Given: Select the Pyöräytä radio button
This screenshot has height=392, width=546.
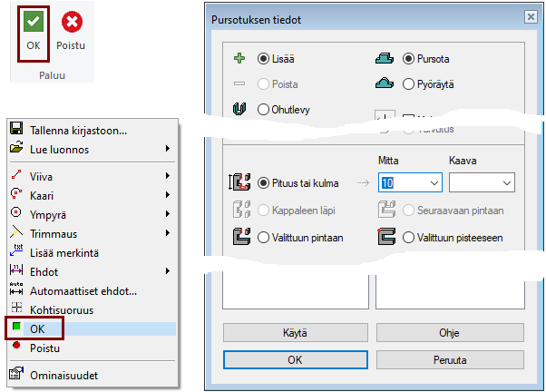Looking at the screenshot, I should 408,84.
